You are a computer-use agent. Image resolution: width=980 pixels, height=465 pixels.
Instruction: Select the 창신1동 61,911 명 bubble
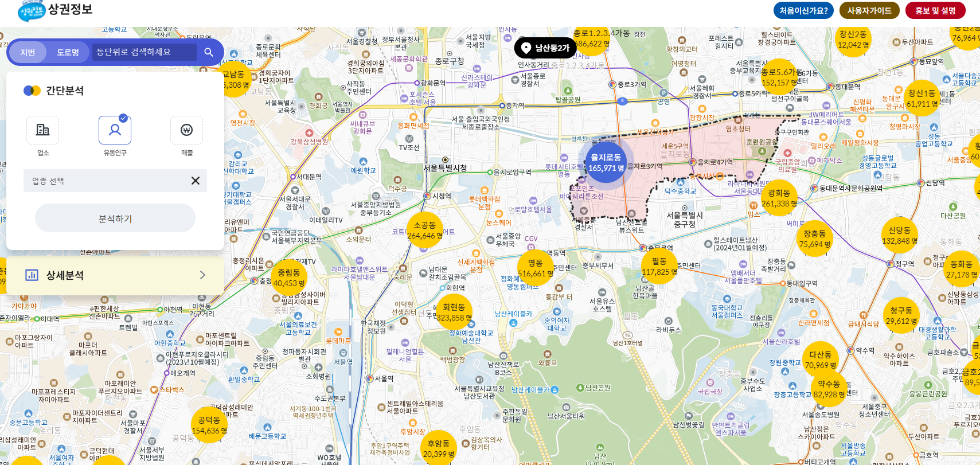[x=922, y=98]
